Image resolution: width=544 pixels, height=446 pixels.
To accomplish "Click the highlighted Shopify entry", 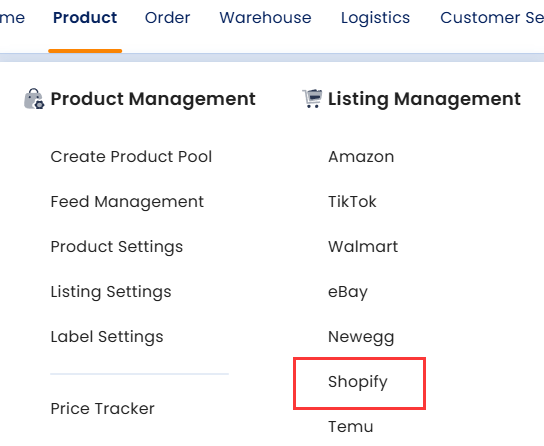I will pos(359,383).
